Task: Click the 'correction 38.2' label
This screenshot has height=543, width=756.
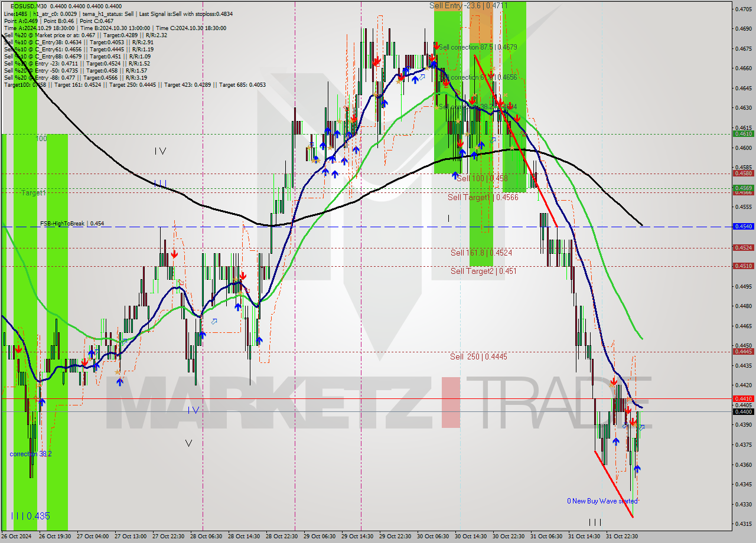Action: [x=31, y=454]
